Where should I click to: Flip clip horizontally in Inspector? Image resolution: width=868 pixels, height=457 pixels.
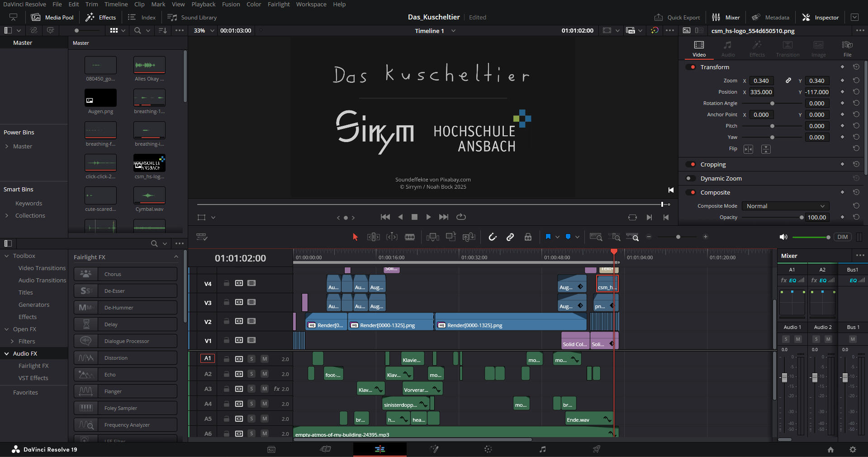[x=748, y=149]
